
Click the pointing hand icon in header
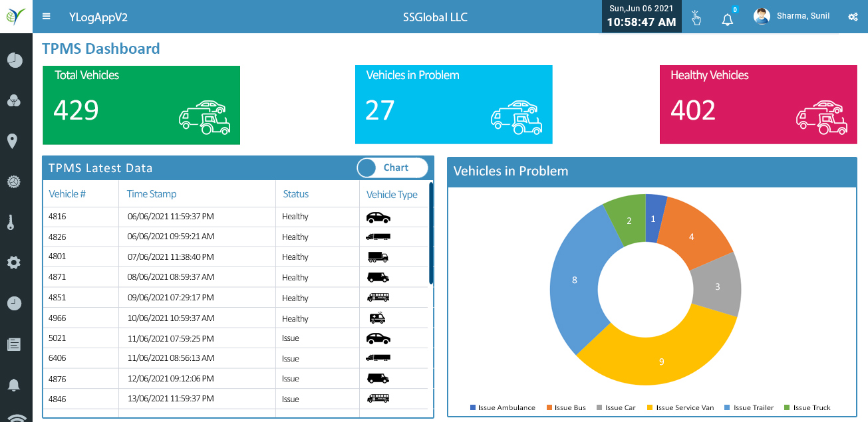click(696, 18)
